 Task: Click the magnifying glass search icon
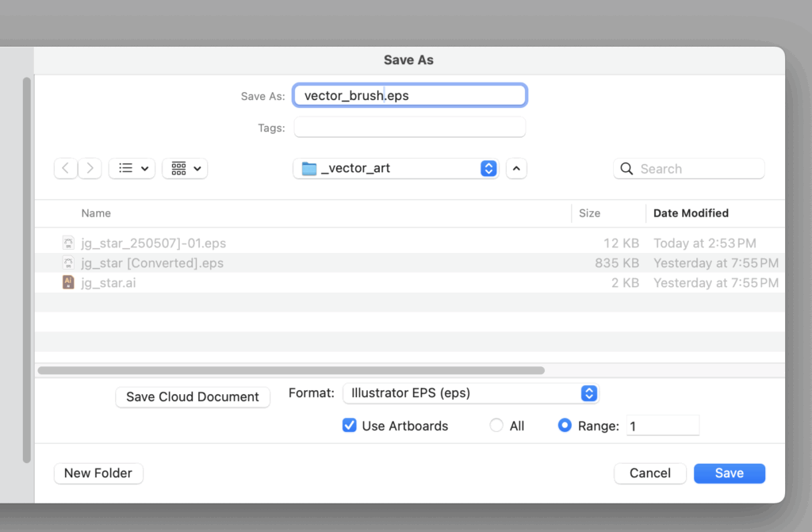[x=626, y=169]
